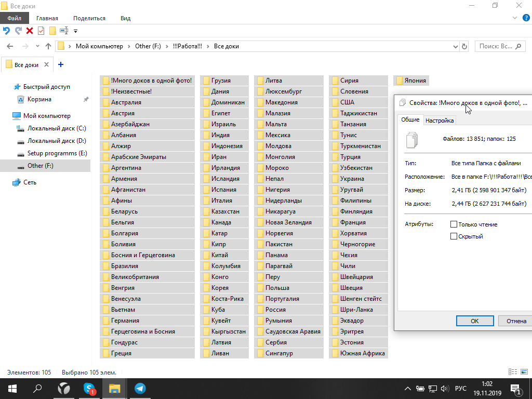Refresh the folder with address bar refresh icon
This screenshot has height=399, width=532.
click(x=464, y=46)
